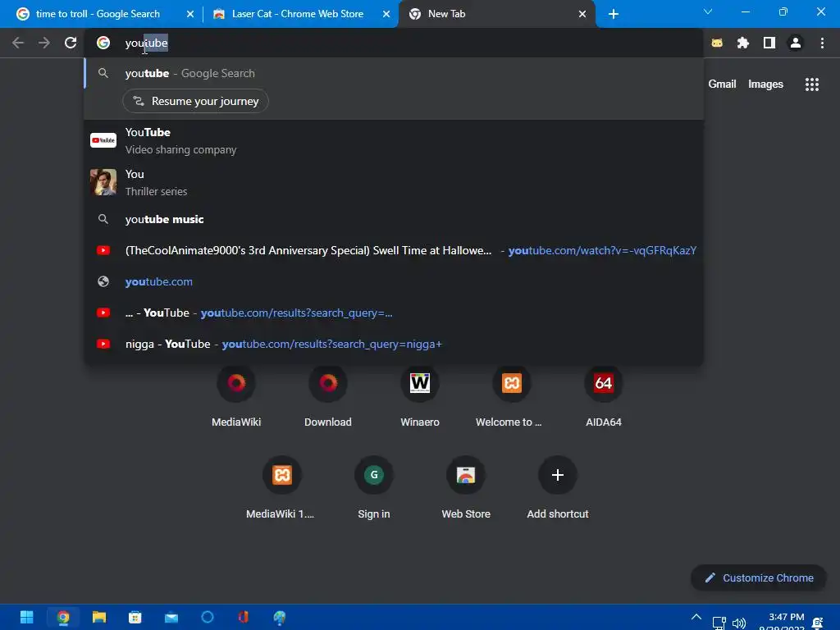Close the 'time to troll' tab
This screenshot has height=630, width=840.
click(x=189, y=14)
